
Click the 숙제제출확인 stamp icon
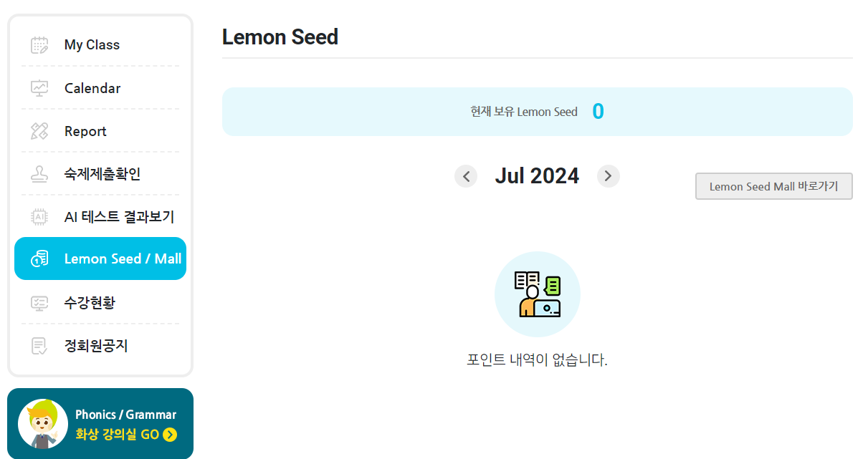pos(39,174)
